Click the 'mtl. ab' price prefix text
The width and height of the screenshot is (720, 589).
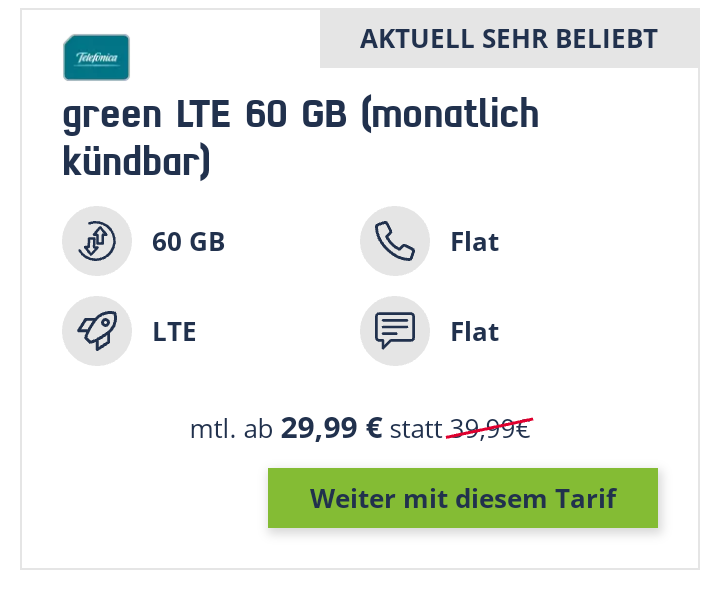coord(231,429)
